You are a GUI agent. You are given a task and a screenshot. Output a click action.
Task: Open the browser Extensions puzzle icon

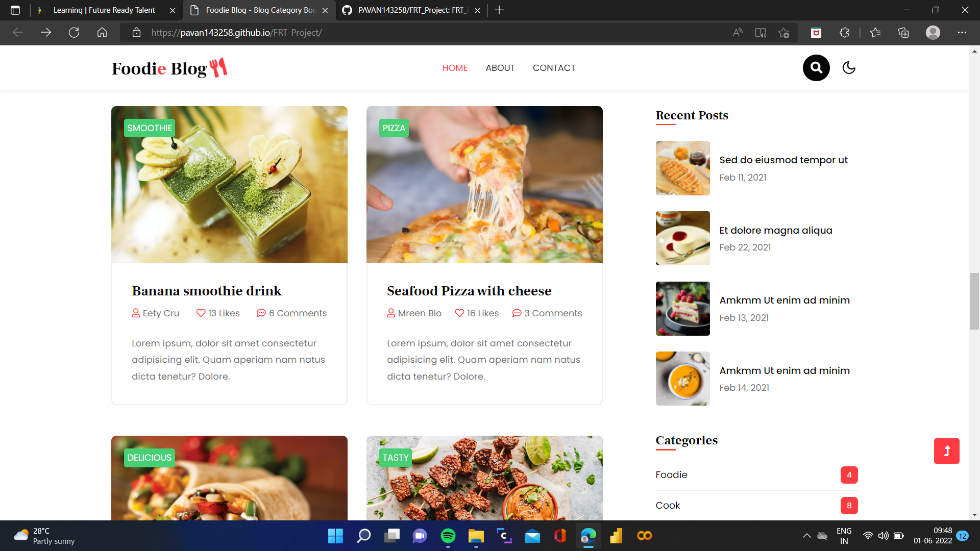pyautogui.click(x=844, y=33)
